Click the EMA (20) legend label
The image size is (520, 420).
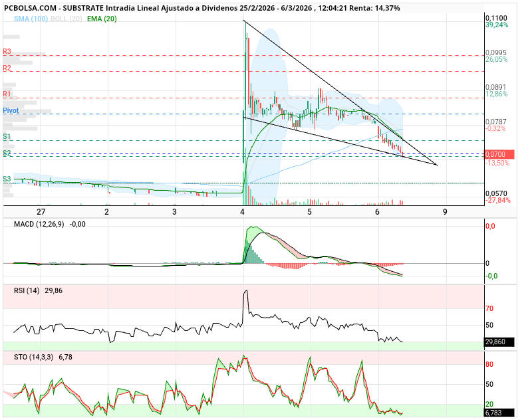point(102,19)
